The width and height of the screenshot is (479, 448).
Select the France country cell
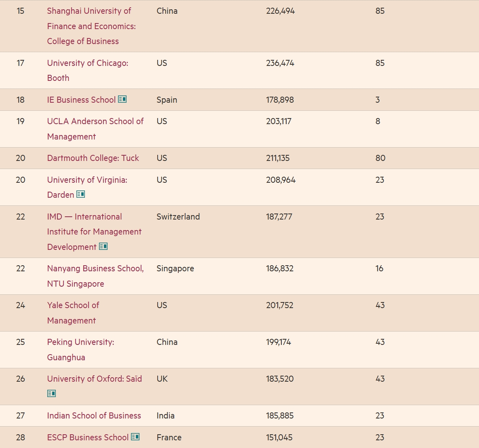pyautogui.click(x=169, y=437)
